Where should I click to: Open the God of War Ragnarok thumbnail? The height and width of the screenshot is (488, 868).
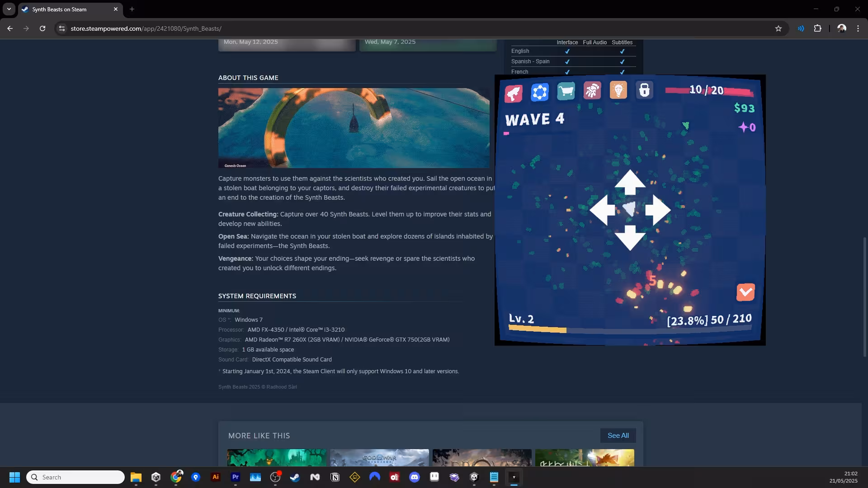(x=379, y=458)
